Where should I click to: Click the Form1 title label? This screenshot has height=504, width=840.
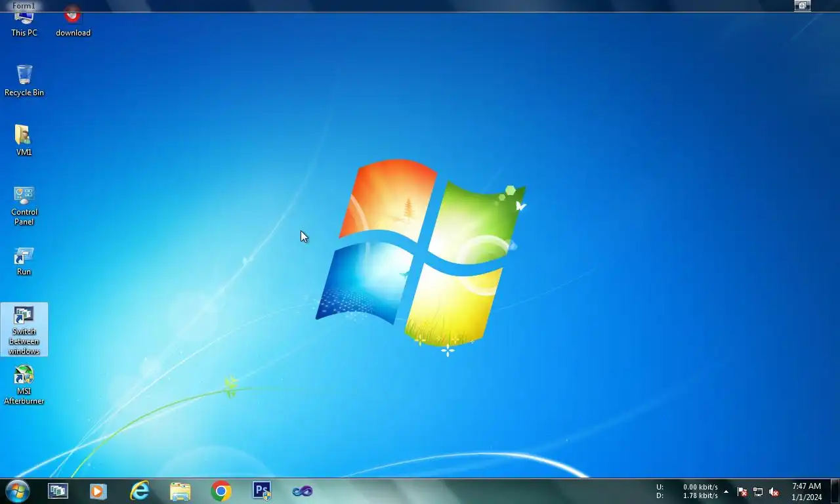tap(24, 6)
